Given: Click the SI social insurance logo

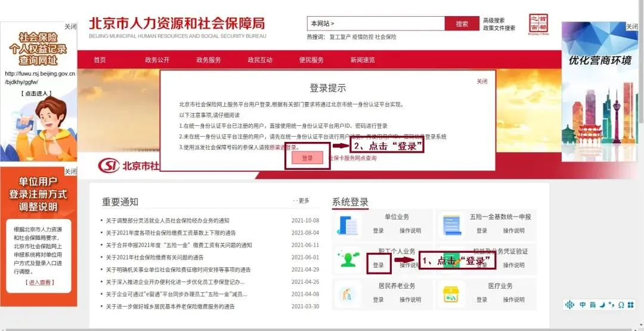Looking at the screenshot, I should 109,166.
